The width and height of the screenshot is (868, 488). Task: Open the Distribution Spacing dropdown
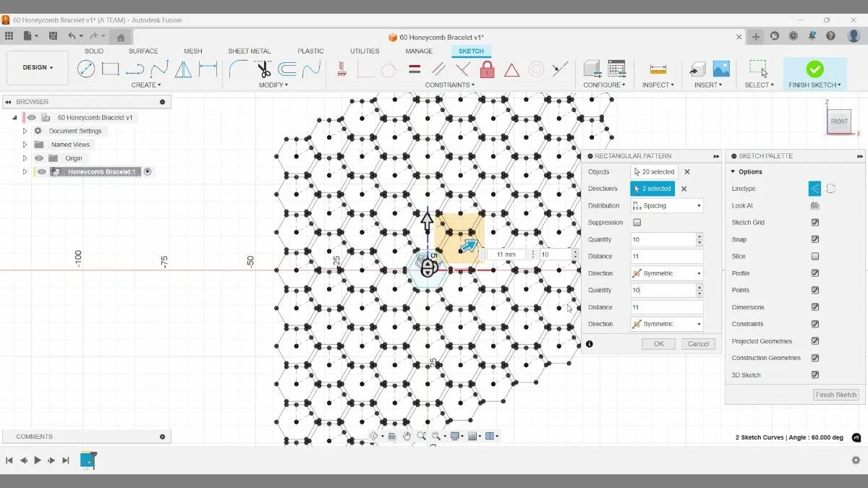[x=698, y=205]
